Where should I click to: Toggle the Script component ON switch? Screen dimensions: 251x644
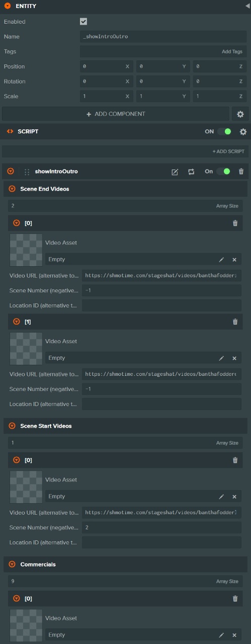[224, 131]
